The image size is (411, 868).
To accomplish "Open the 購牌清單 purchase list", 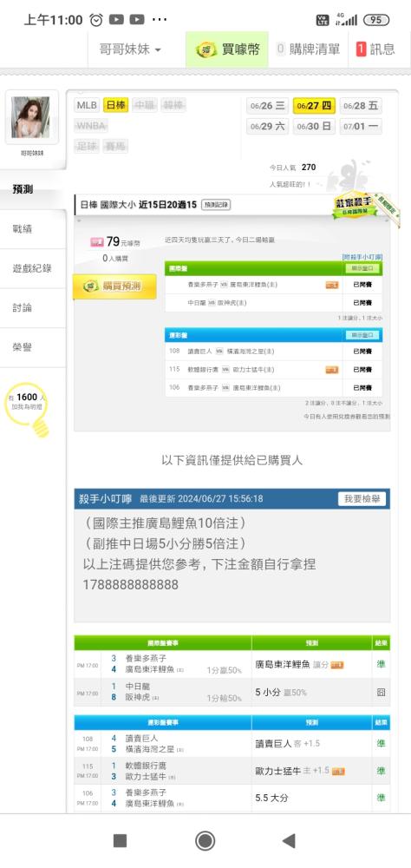I will point(308,49).
